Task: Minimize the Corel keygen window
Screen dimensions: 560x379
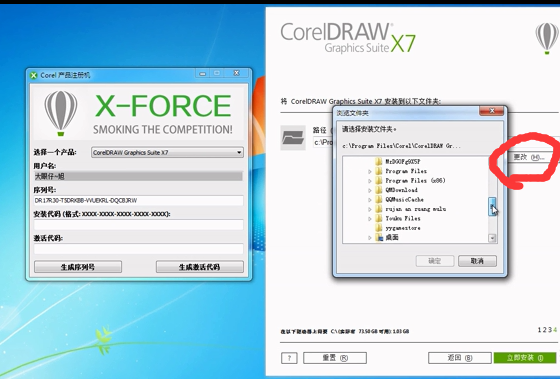Action: pos(202,73)
